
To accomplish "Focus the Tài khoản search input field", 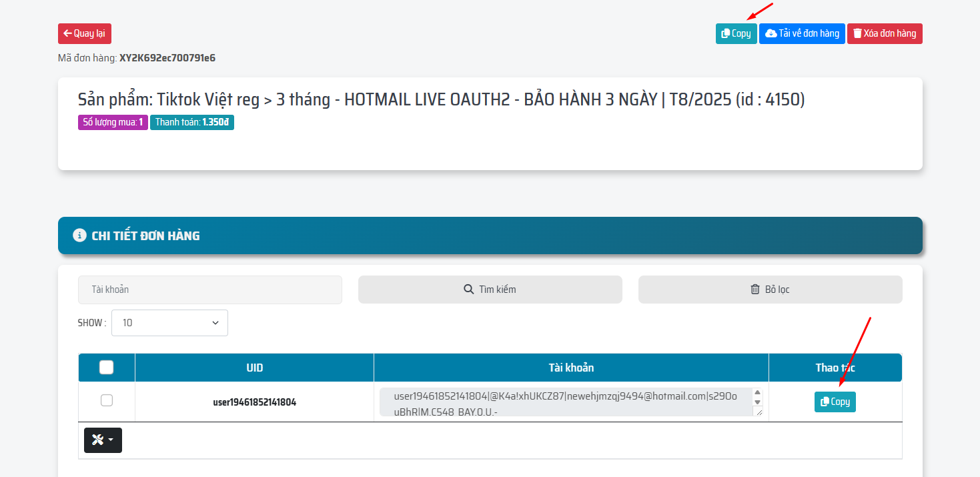I will 209,290.
